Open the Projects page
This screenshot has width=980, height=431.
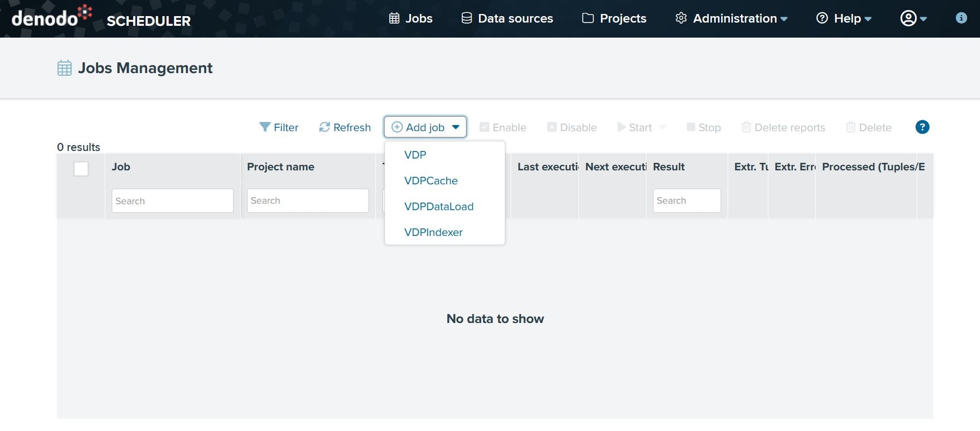point(614,18)
